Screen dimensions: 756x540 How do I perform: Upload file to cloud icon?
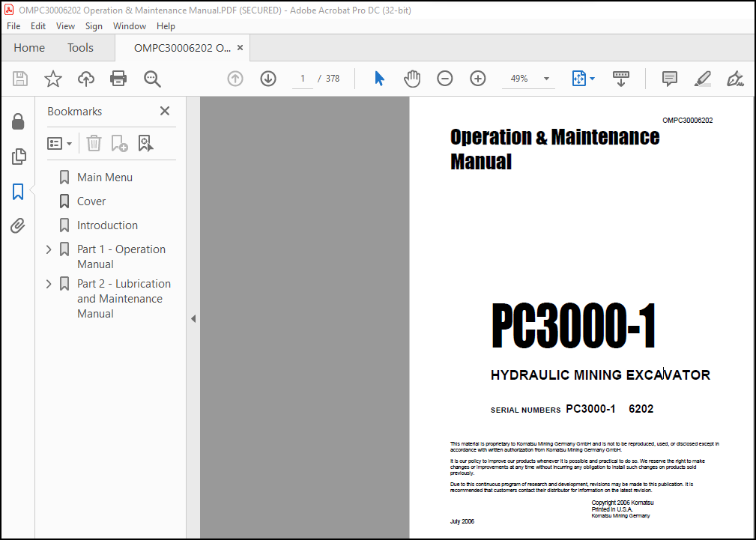coord(86,79)
